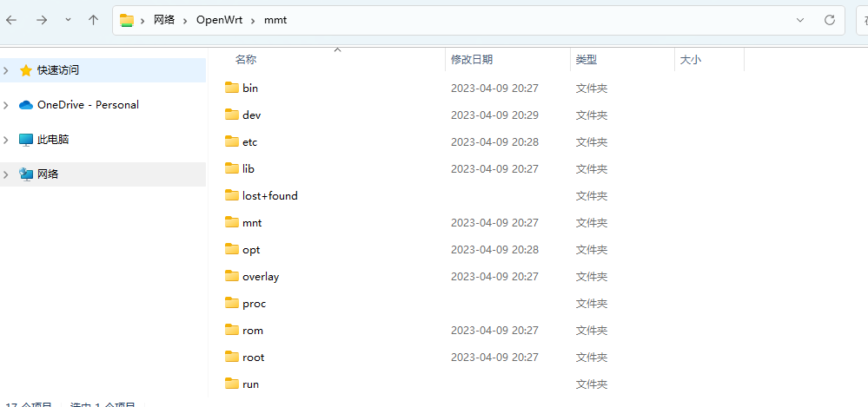Select the run folder name

(x=251, y=384)
